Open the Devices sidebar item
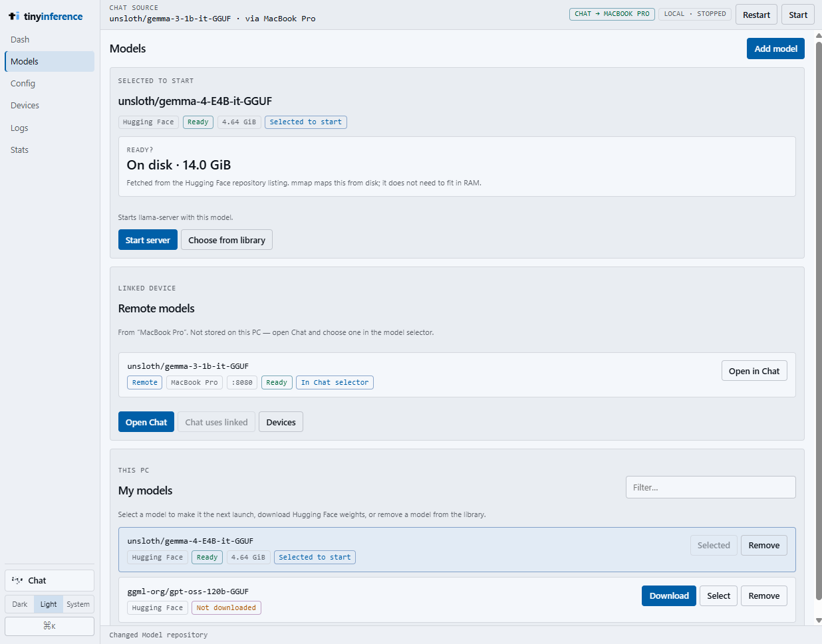The height and width of the screenshot is (644, 822). (x=49, y=105)
